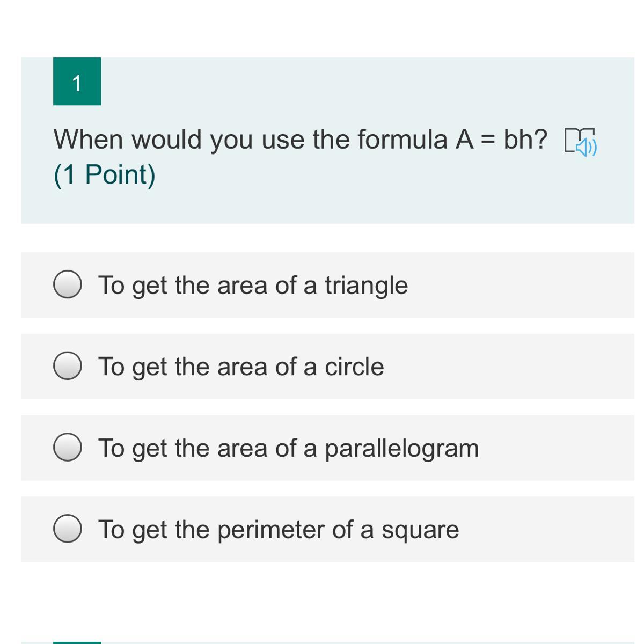Image resolution: width=644 pixels, height=644 pixels.
Task: Choose the parallelogram area radio button
Action: tap(68, 448)
